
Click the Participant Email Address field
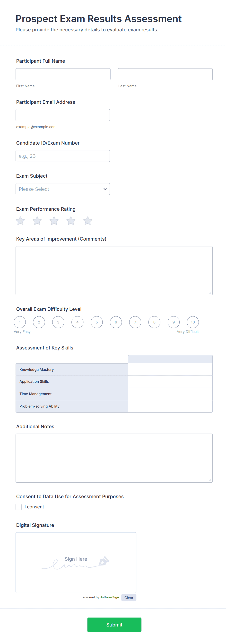[63, 115]
